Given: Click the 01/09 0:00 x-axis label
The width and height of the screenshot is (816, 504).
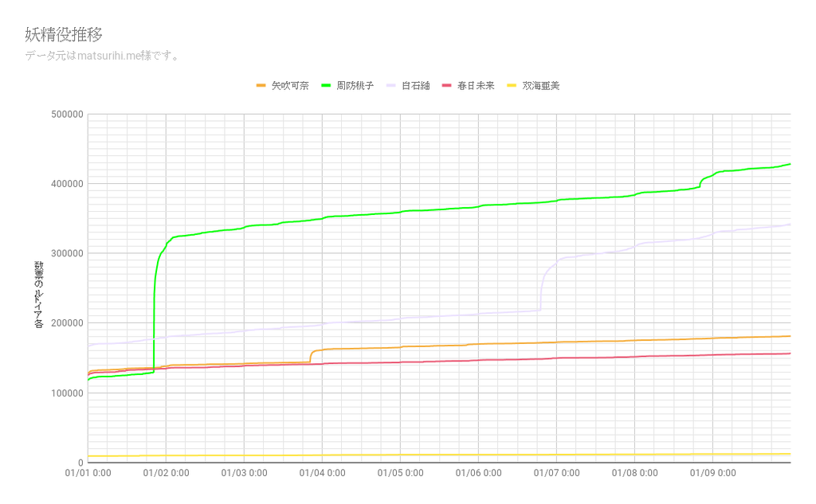Looking at the screenshot, I should coord(712,473).
